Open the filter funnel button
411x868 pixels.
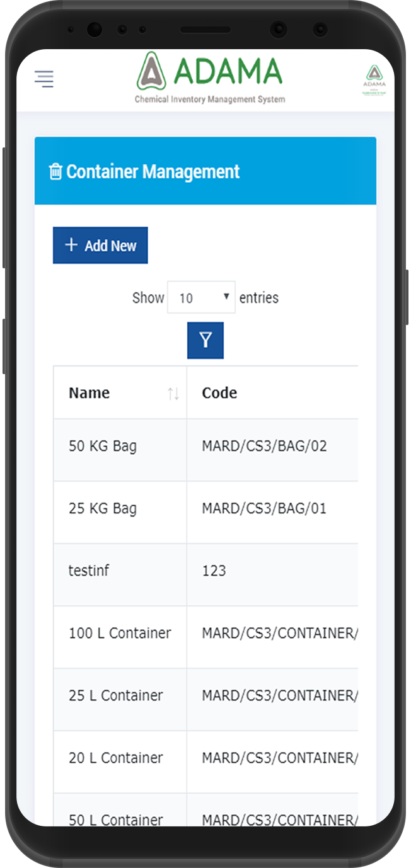(x=205, y=341)
